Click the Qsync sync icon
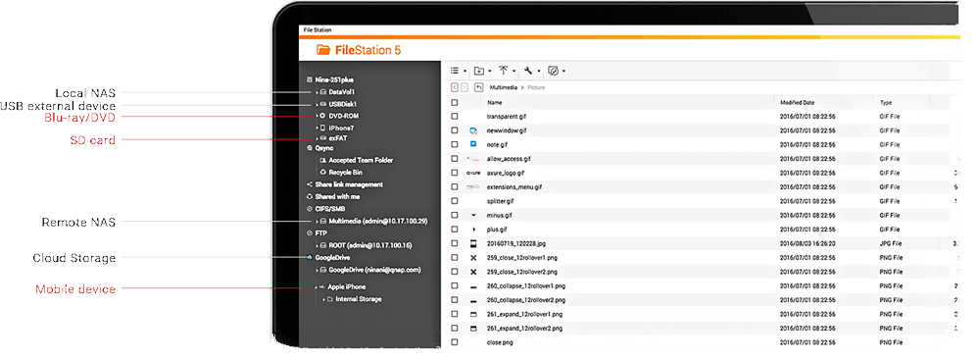 click(x=310, y=149)
